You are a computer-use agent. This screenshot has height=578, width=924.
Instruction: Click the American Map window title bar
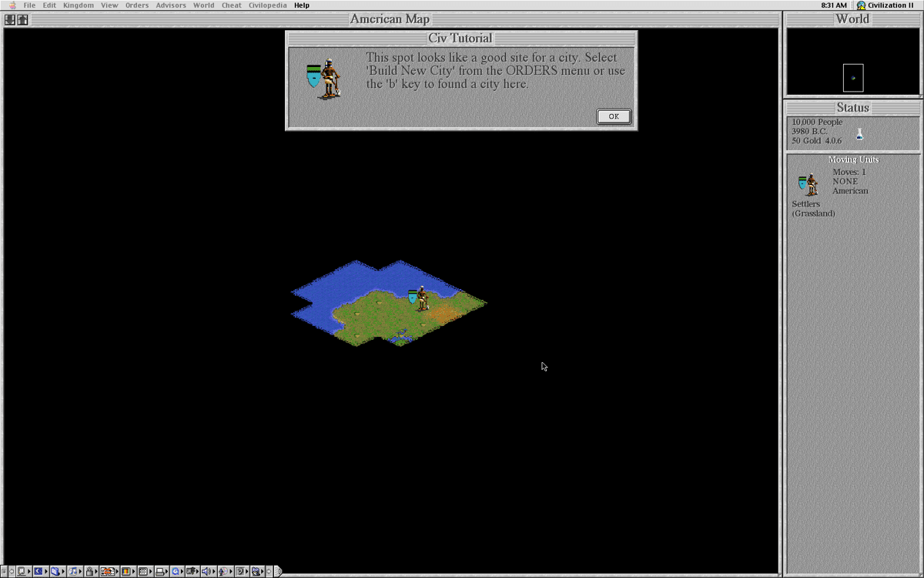[x=390, y=19]
